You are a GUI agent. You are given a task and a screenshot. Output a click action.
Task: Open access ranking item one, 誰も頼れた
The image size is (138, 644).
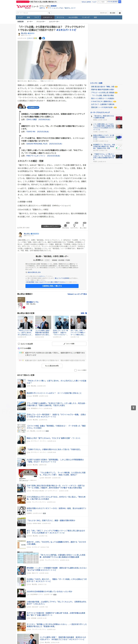104,117
